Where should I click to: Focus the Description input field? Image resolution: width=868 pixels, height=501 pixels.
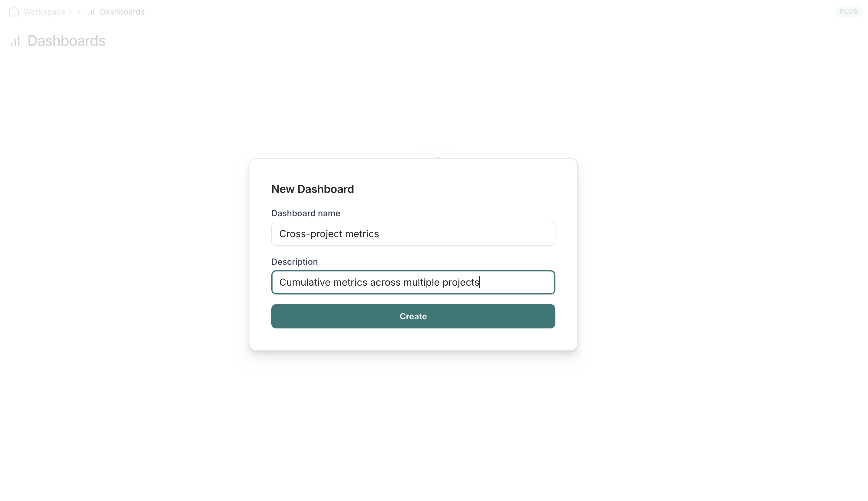click(413, 282)
